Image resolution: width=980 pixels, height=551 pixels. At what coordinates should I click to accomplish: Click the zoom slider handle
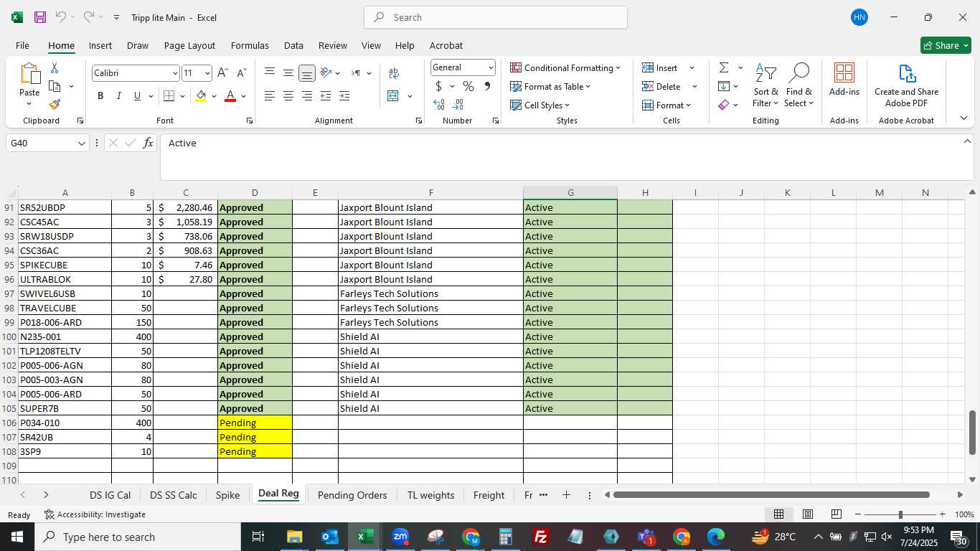point(900,514)
